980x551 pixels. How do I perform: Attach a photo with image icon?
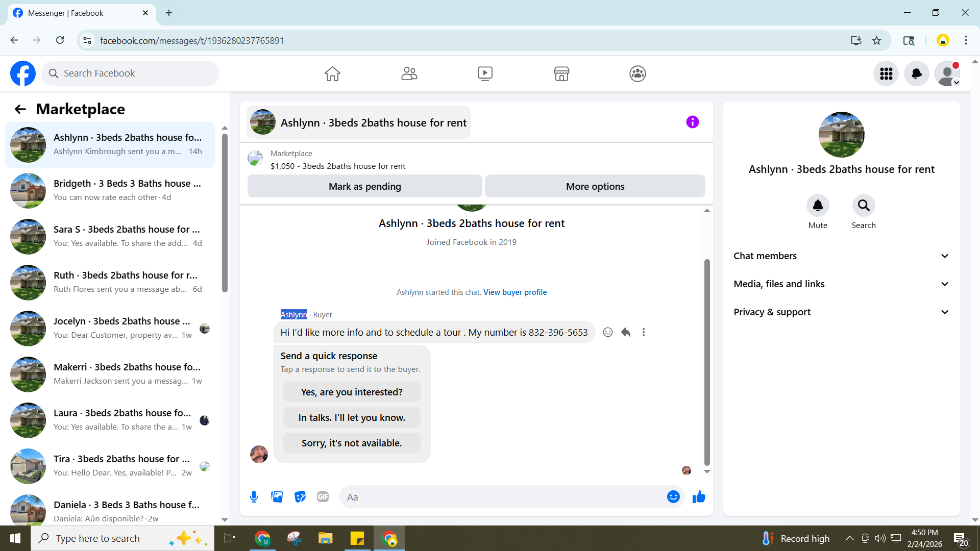coord(277,497)
